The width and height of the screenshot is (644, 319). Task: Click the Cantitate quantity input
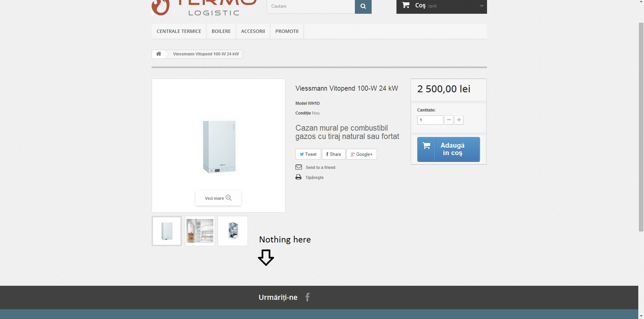click(430, 120)
